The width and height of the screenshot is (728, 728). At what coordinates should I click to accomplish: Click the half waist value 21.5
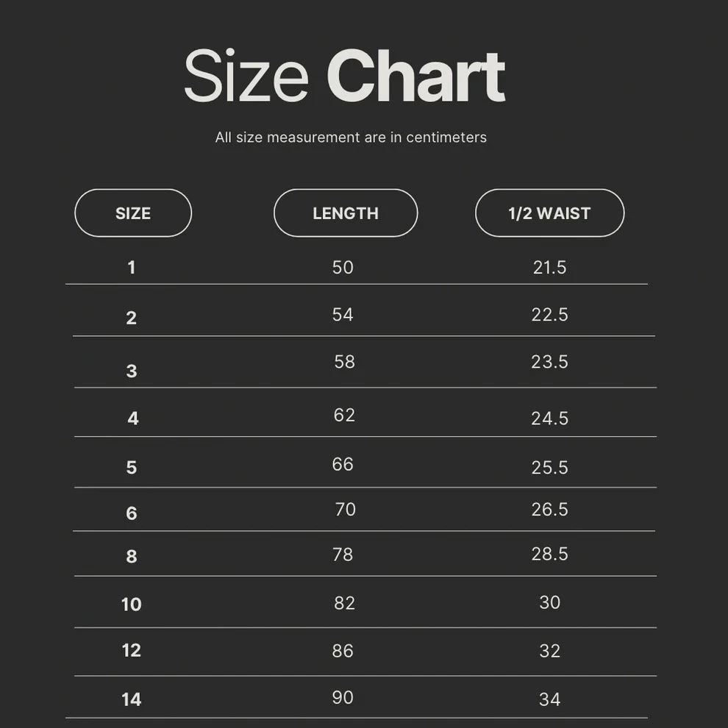[x=549, y=268]
